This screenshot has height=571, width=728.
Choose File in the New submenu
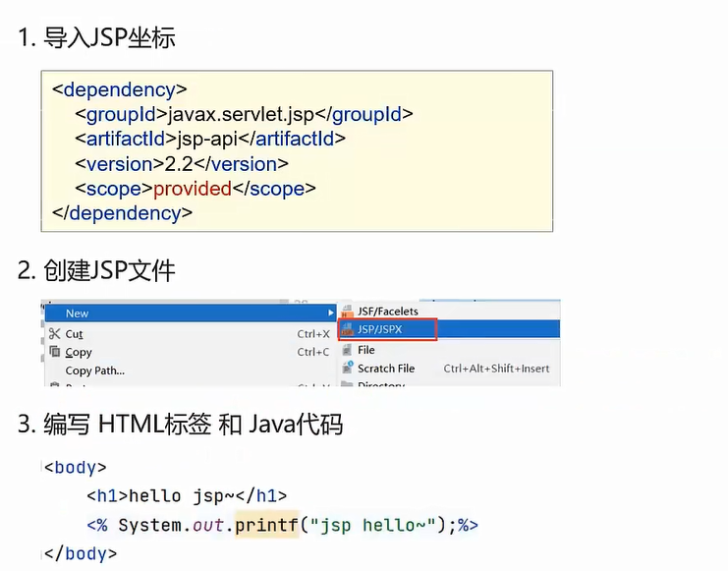[x=449, y=350]
